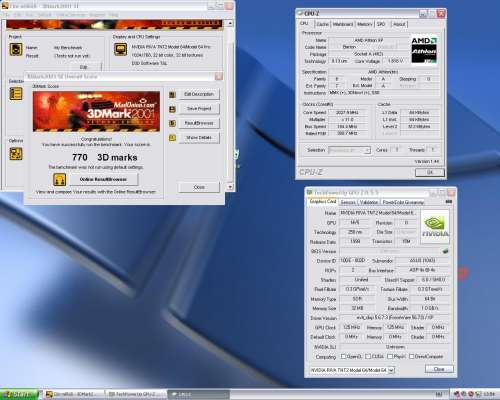This screenshot has width=500, height=400.
Task: Click the 3DMark2001 MadOnion banner image
Action: 96,111
